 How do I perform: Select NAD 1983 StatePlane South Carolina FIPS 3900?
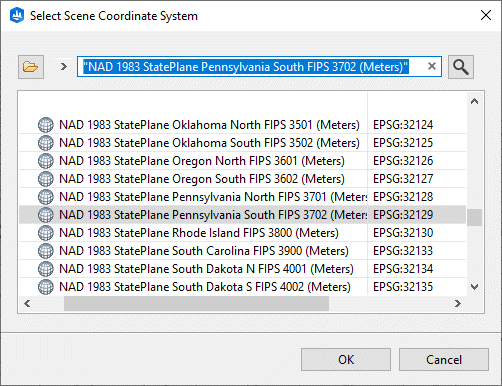[x=204, y=251]
